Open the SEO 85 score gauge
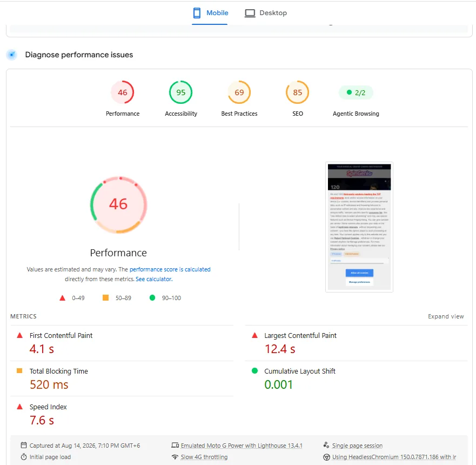476x465 pixels. click(298, 92)
